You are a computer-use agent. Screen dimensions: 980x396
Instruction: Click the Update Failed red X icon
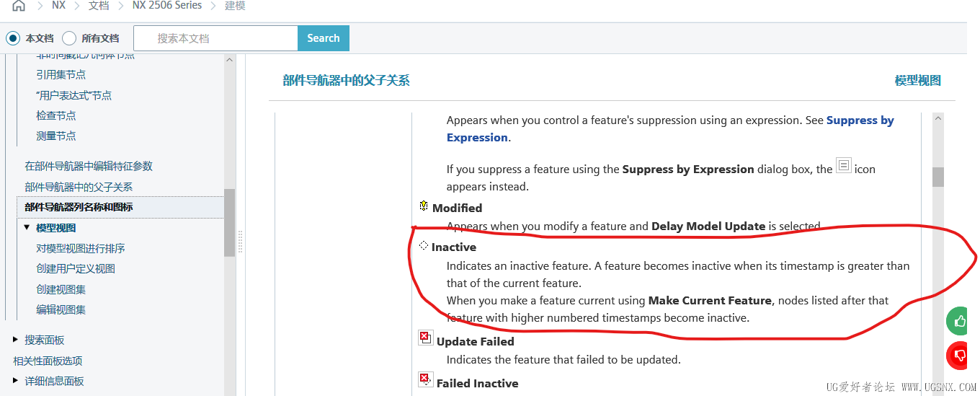tap(425, 338)
